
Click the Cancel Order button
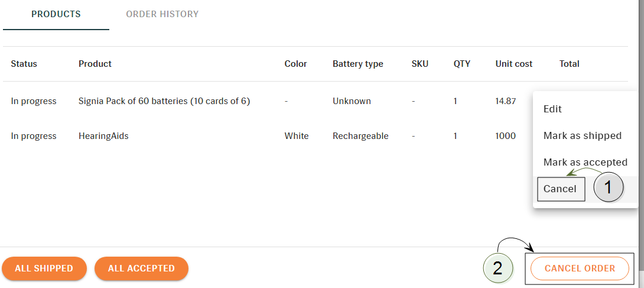(580, 268)
